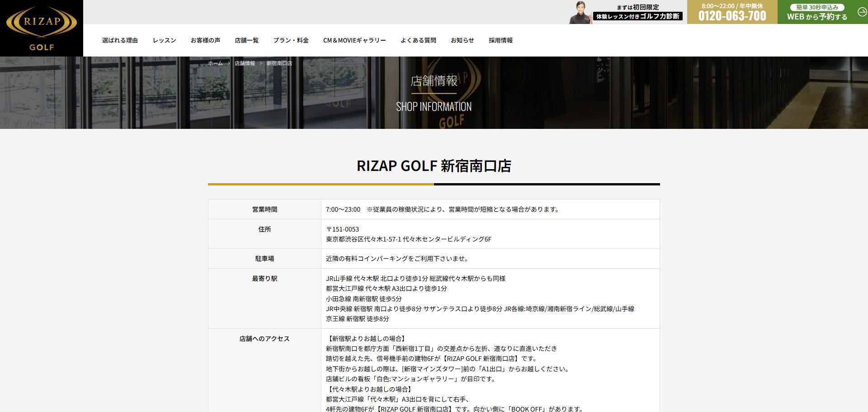Click the 営業時間 row label
The width and height of the screenshot is (868, 412).
coord(264,209)
